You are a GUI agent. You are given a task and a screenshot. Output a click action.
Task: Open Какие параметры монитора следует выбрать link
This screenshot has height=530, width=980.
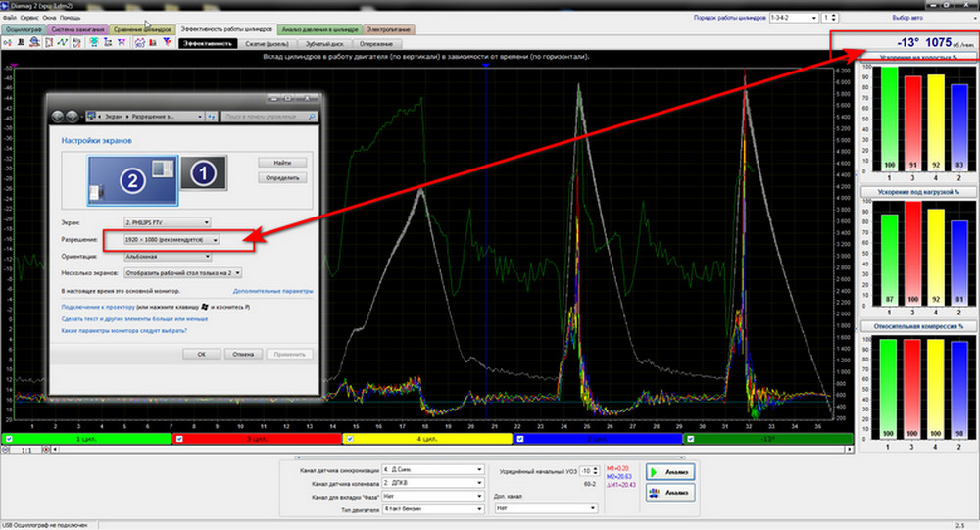(x=124, y=330)
